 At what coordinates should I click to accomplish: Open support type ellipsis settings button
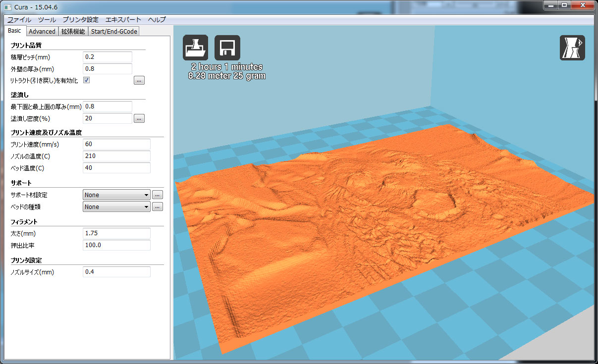pos(158,195)
